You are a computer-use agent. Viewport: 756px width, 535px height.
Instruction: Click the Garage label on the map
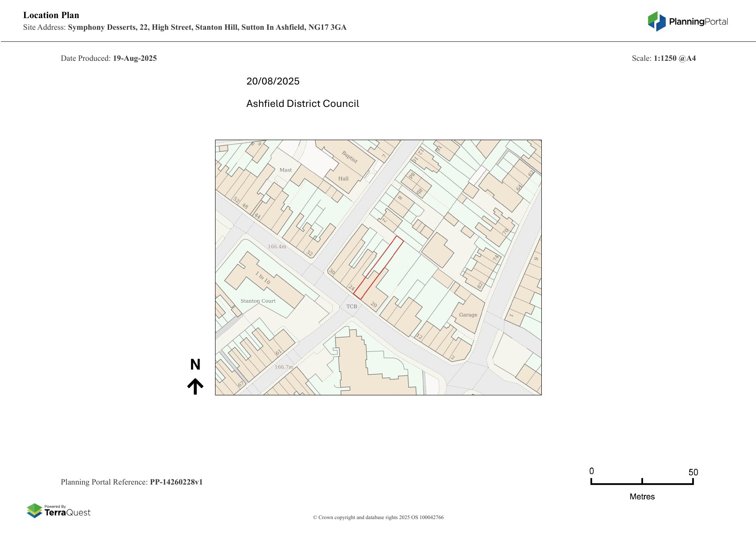(x=468, y=315)
